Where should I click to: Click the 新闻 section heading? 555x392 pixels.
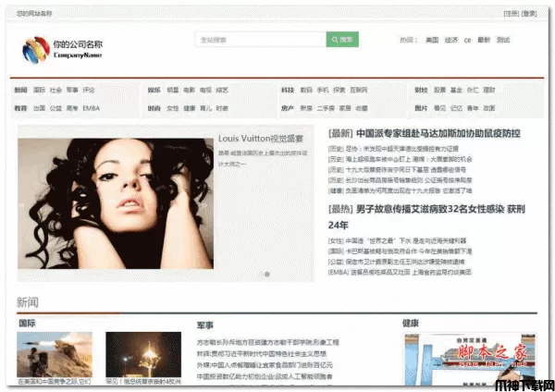[27, 302]
